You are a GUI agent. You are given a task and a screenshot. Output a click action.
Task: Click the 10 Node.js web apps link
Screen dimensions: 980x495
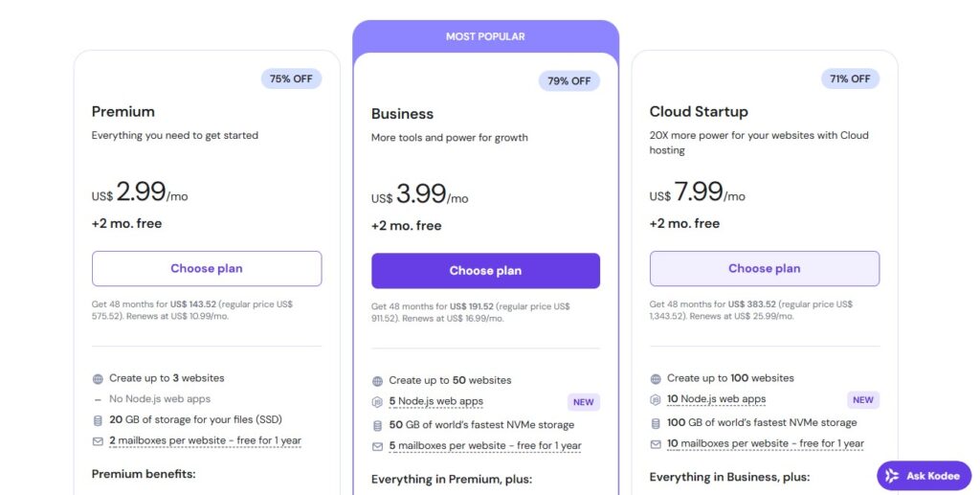click(716, 399)
